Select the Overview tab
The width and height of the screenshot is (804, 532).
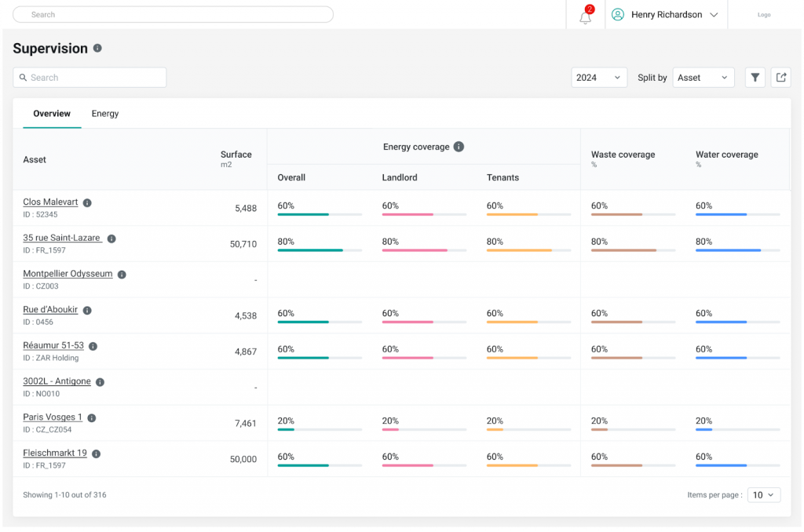(x=52, y=114)
